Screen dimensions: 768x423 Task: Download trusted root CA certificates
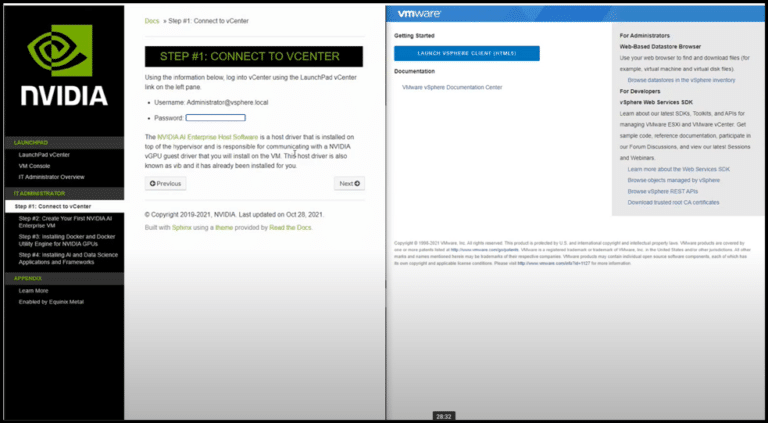coord(673,202)
